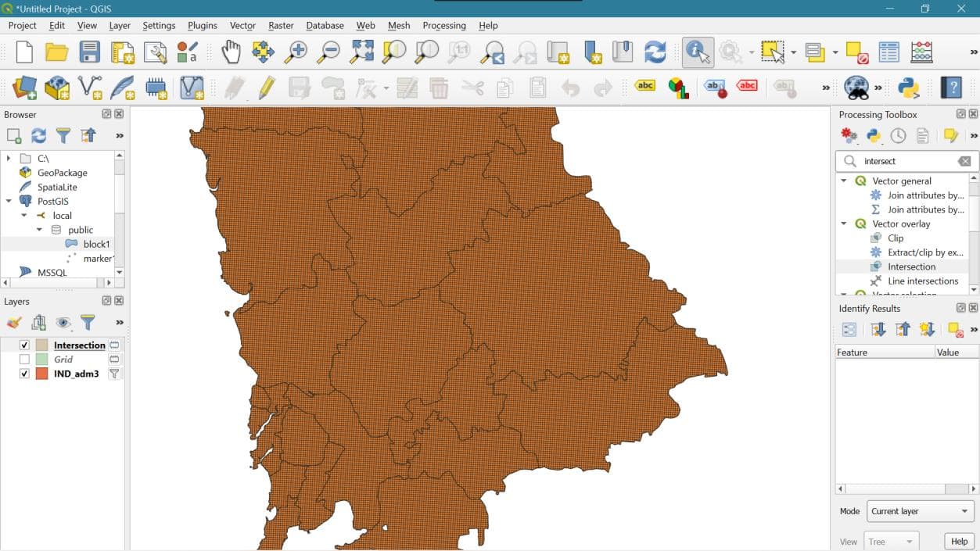Open the Vector menu

242,25
